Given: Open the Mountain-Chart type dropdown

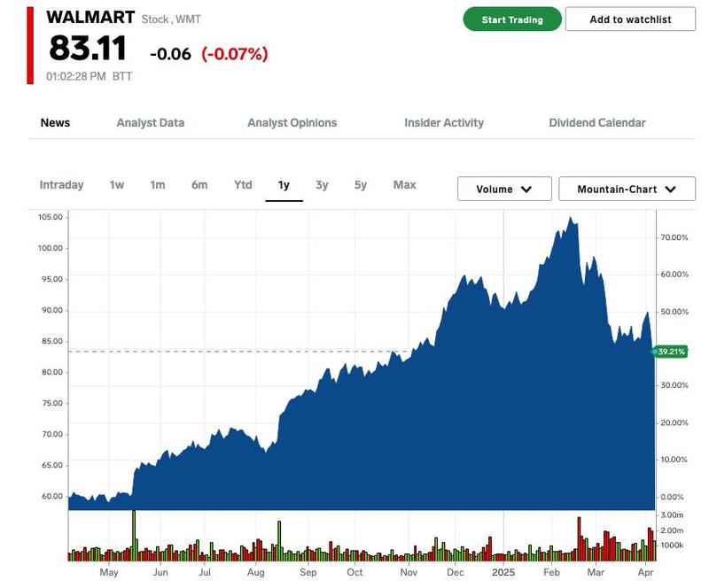Looking at the screenshot, I should 627,190.
